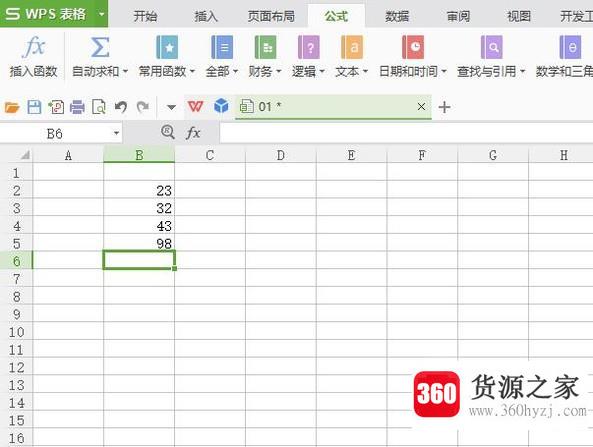Add a new document tab with plus button
Viewport: 593px width, 447px height.
pos(444,107)
